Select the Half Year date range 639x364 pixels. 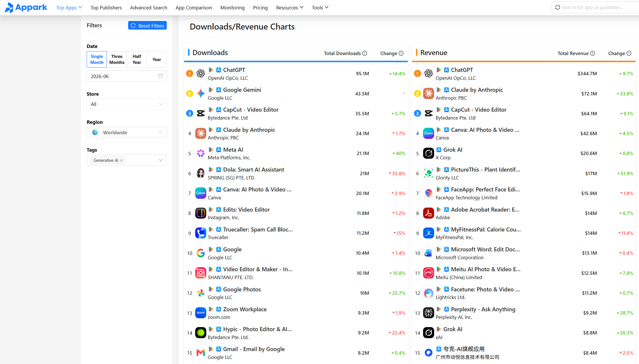coord(137,59)
